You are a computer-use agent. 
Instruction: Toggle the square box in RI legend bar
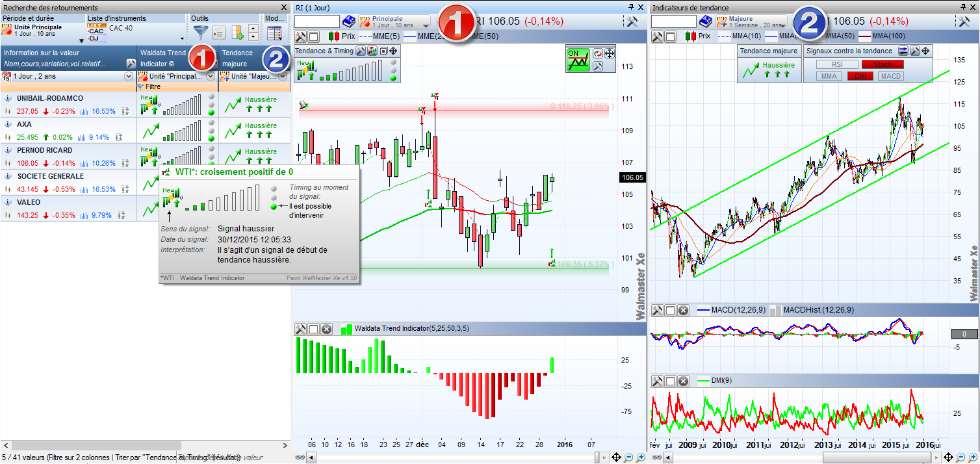(314, 36)
